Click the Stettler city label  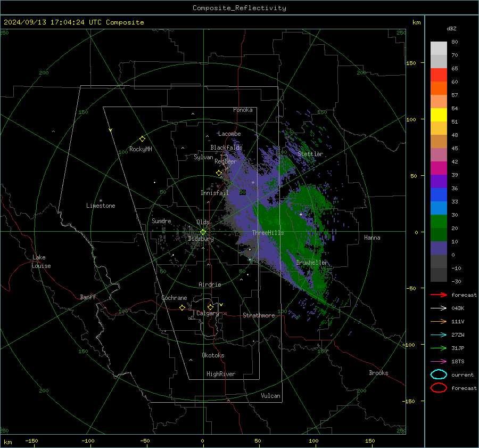(310, 154)
